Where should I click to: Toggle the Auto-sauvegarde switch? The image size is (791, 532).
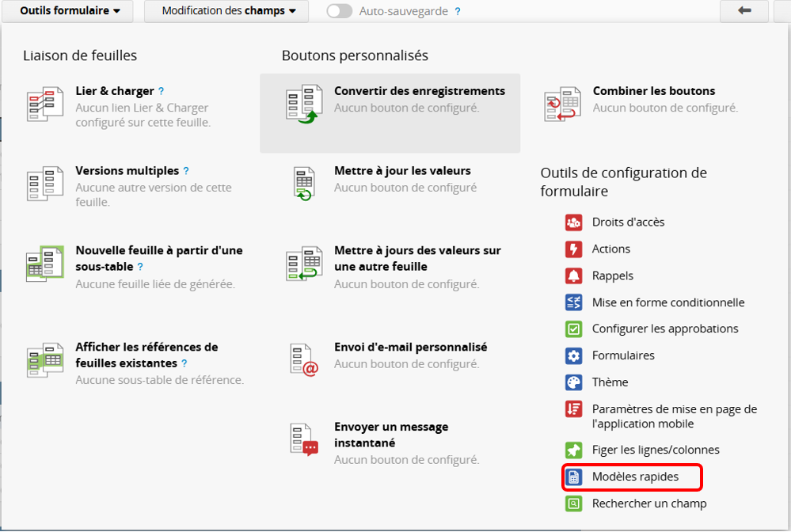pos(340,11)
